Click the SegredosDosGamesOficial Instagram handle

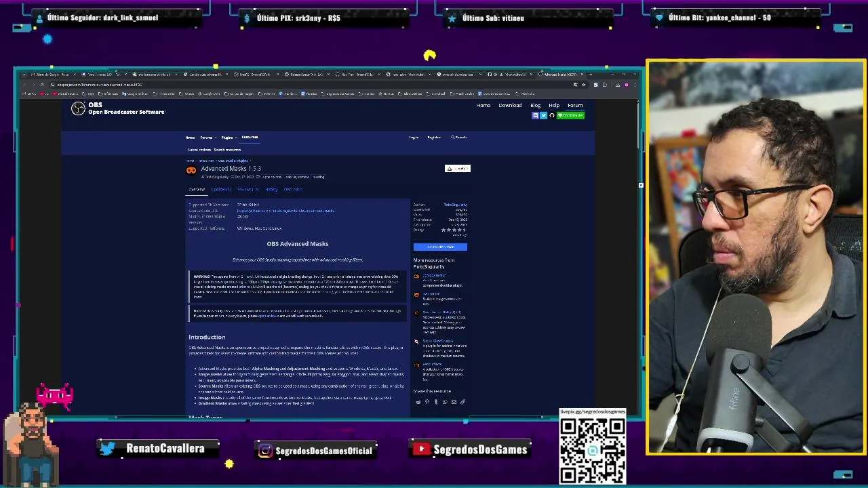tap(324, 451)
